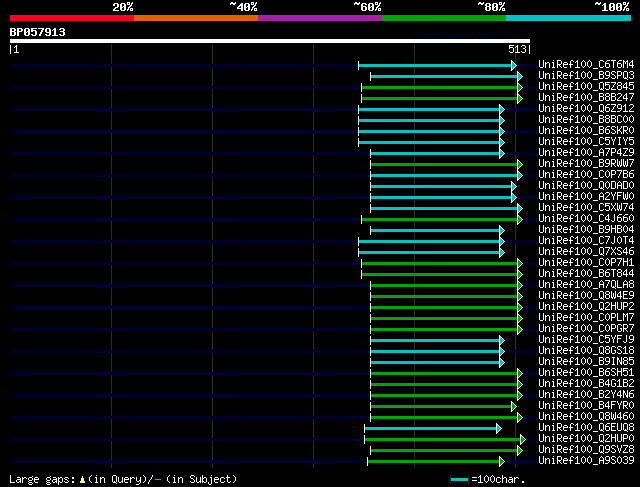The width and height of the screenshot is (640, 487).
Task: Click the Large gaps legend text
Action: pyautogui.click(x=123, y=480)
